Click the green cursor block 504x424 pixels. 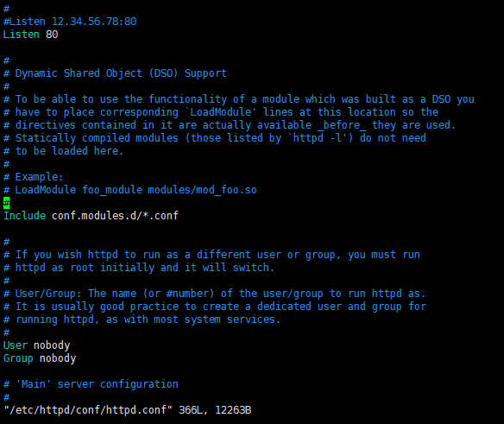point(6,203)
